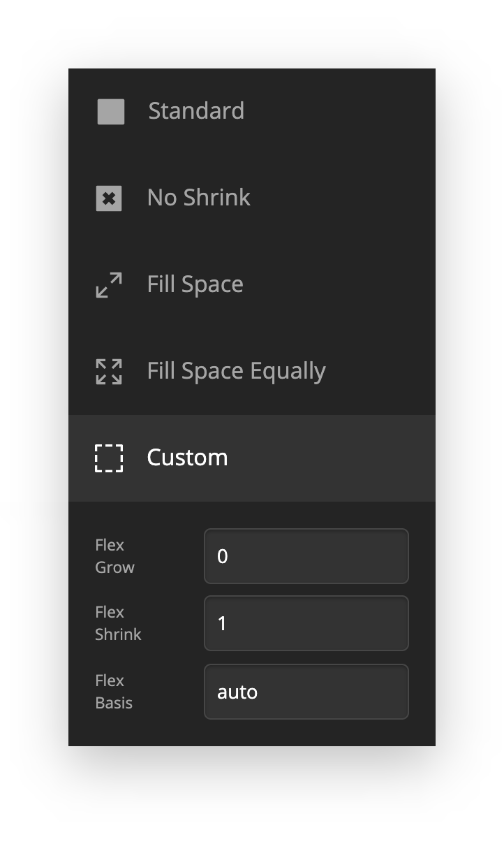Click the Fill Space Equally four-arrows icon
Viewport: 504px width, 844px height.
click(109, 372)
